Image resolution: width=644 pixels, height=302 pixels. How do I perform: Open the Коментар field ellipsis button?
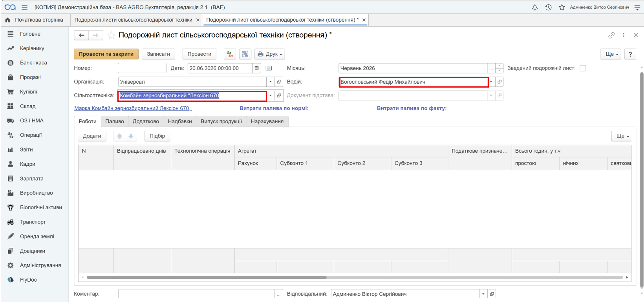tap(279, 294)
